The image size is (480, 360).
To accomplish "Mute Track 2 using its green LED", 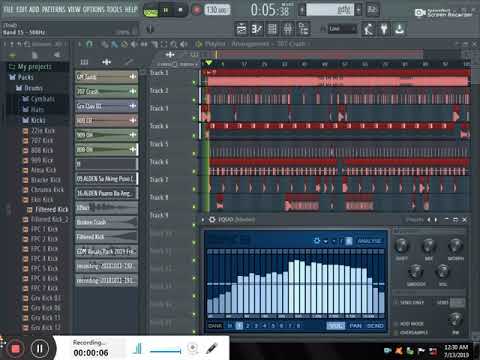I will pyautogui.click(x=194, y=100).
